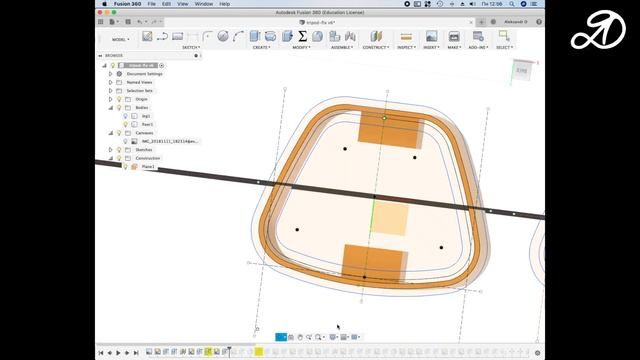
Task: Click the Joint assemble icon
Action: [350, 36]
